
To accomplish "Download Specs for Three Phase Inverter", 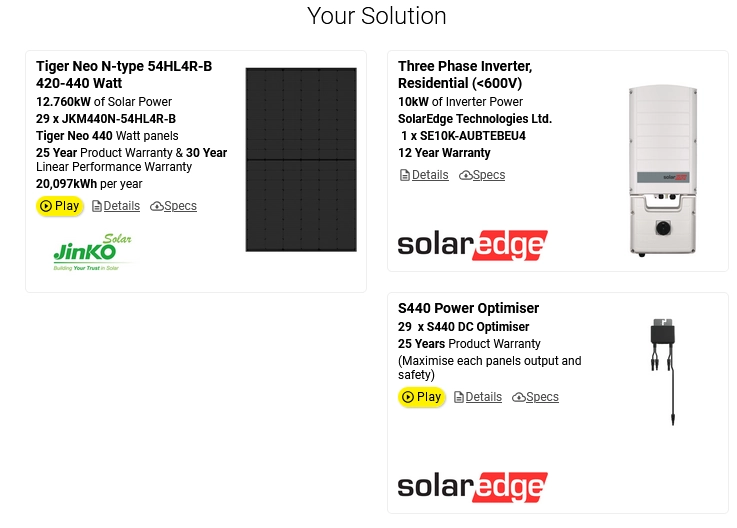I will point(489,175).
